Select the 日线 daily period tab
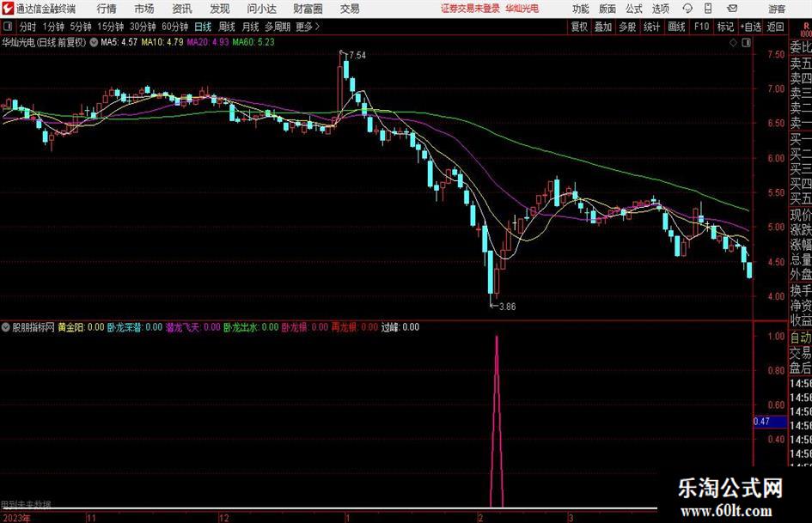The image size is (812, 523). pyautogui.click(x=203, y=27)
